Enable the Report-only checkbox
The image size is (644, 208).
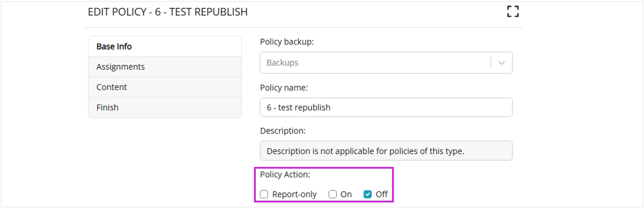(x=264, y=194)
